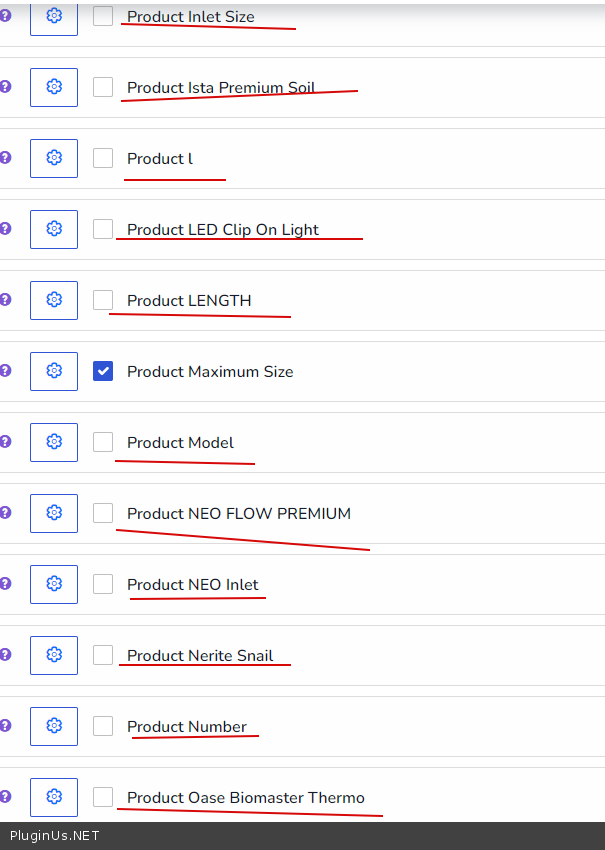Open settings gear for Product Inlet Size
This screenshot has height=850, width=605.
54,16
